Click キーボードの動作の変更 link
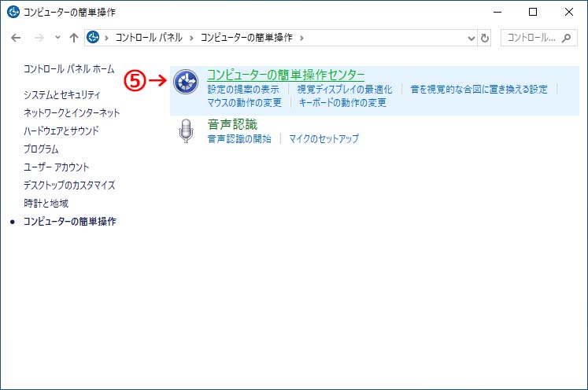The width and height of the screenshot is (588, 390). point(342,103)
